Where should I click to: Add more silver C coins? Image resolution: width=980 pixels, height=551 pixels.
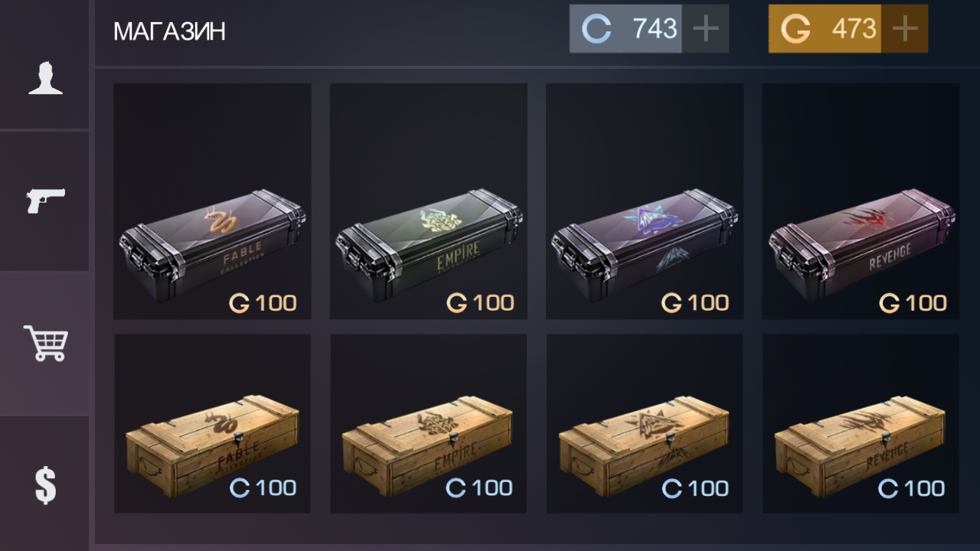click(x=705, y=29)
